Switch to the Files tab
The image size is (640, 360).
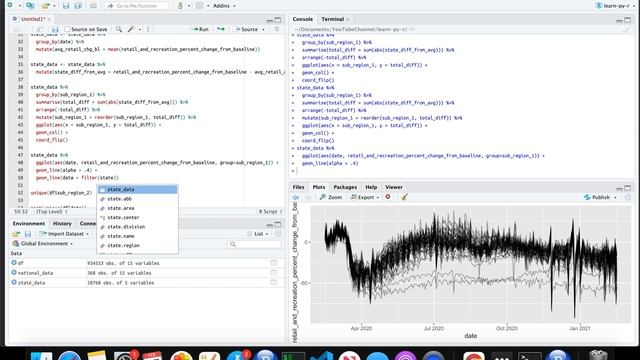(x=298, y=187)
